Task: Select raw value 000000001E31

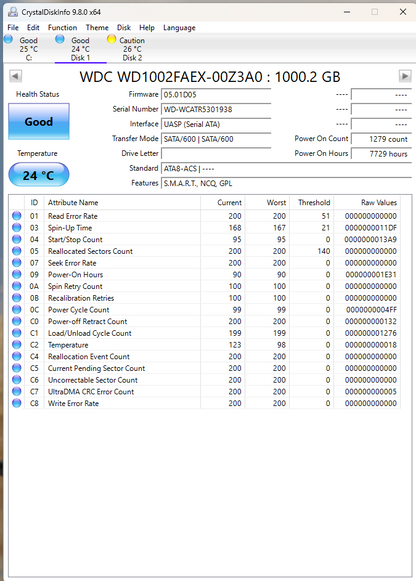Action: [371, 275]
